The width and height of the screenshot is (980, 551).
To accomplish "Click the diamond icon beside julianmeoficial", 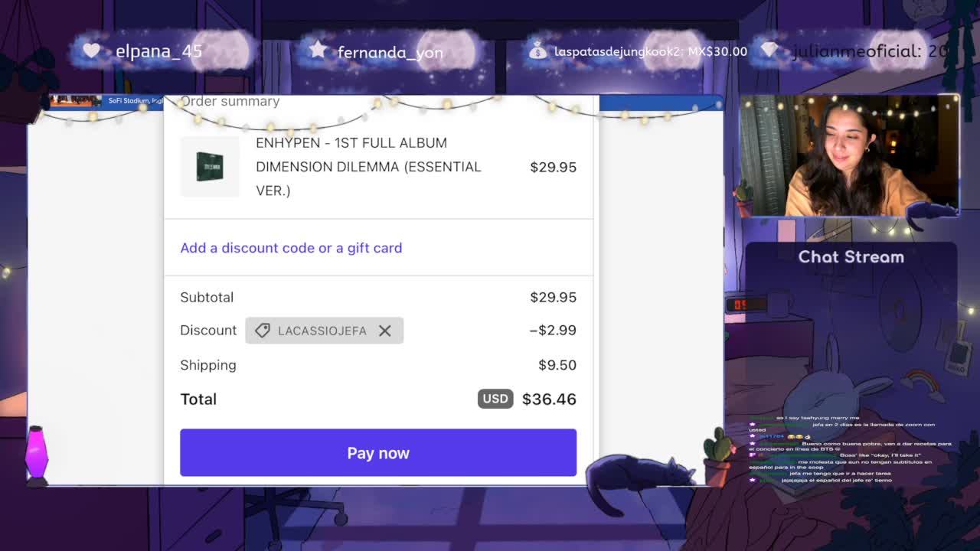I will (x=770, y=51).
